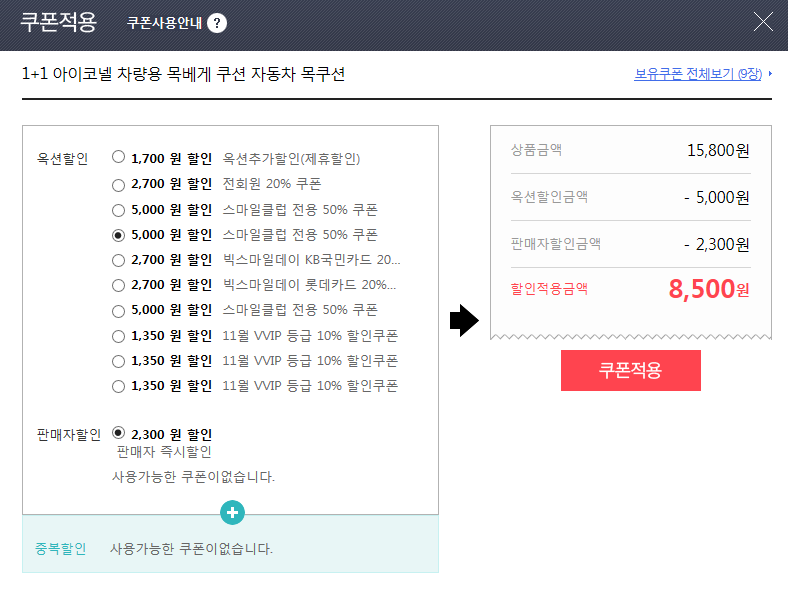Select the middle 11월 VVIP 10% 할인쿠폰 radio

pos(119,361)
